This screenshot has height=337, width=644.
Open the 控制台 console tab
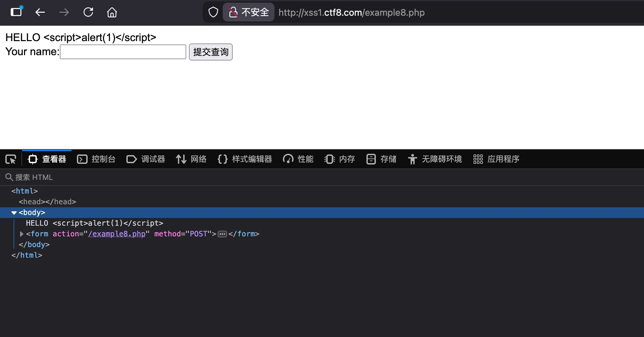pyautogui.click(x=96, y=159)
